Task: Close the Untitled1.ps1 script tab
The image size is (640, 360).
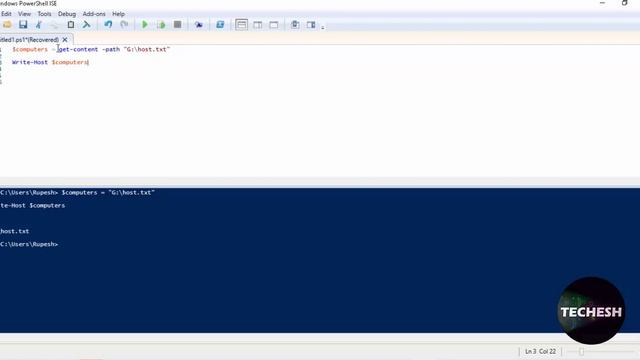Action: pyautogui.click(x=65, y=40)
